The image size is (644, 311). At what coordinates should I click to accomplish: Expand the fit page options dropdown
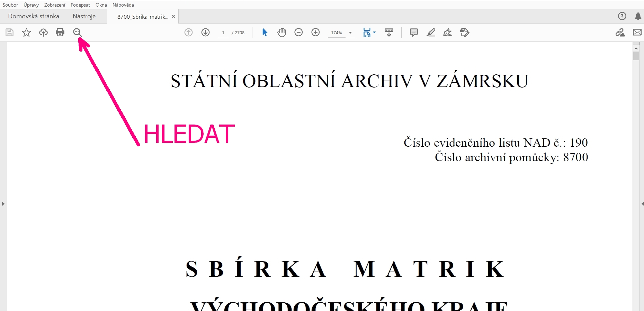[x=374, y=33]
